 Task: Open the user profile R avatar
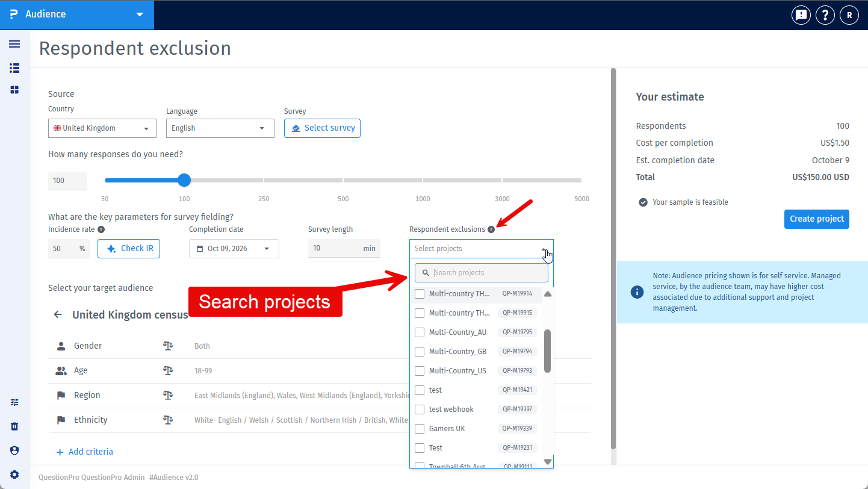849,15
